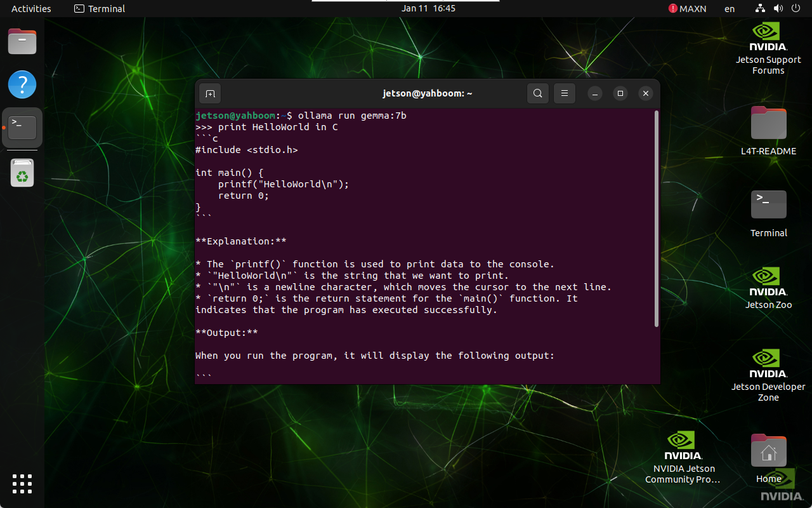Open the 'en' input language menu
Image resolution: width=812 pixels, height=508 pixels.
tap(730, 8)
